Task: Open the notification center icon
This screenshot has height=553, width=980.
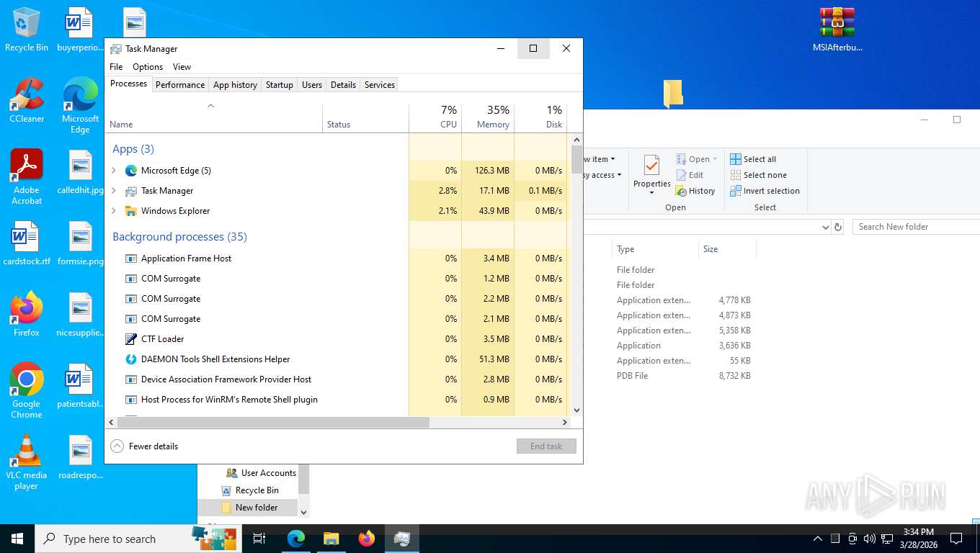Action: pyautogui.click(x=956, y=539)
